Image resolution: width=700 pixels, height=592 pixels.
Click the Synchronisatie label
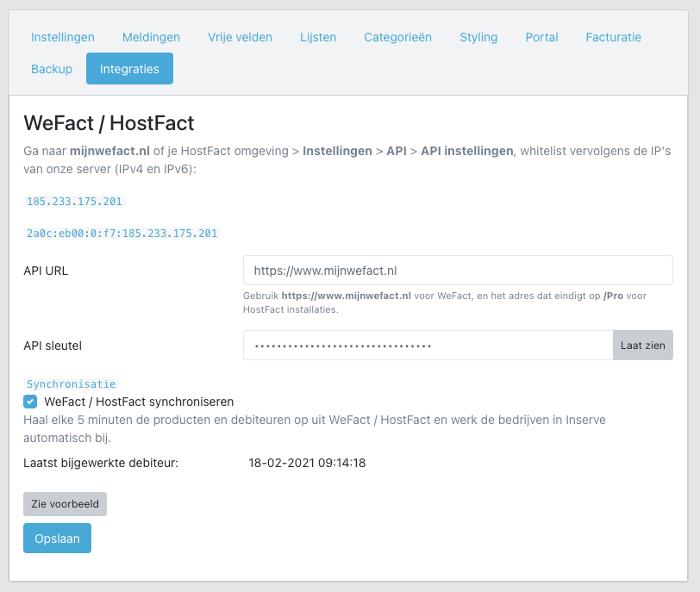(x=71, y=384)
